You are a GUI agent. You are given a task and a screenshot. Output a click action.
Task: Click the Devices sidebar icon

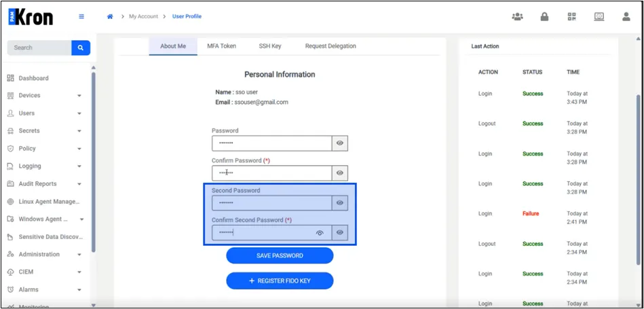(x=11, y=95)
